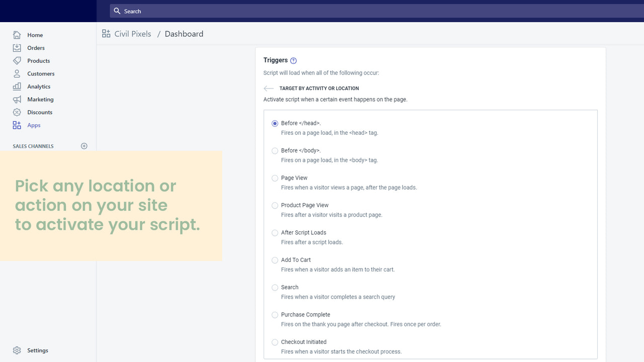Select After Script Loads radio button
The image size is (644, 362).
click(x=275, y=233)
